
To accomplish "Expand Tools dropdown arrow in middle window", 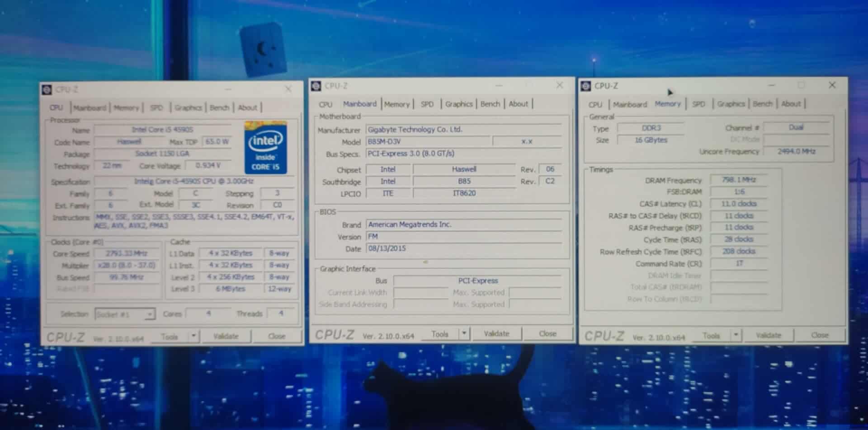I will [x=464, y=334].
